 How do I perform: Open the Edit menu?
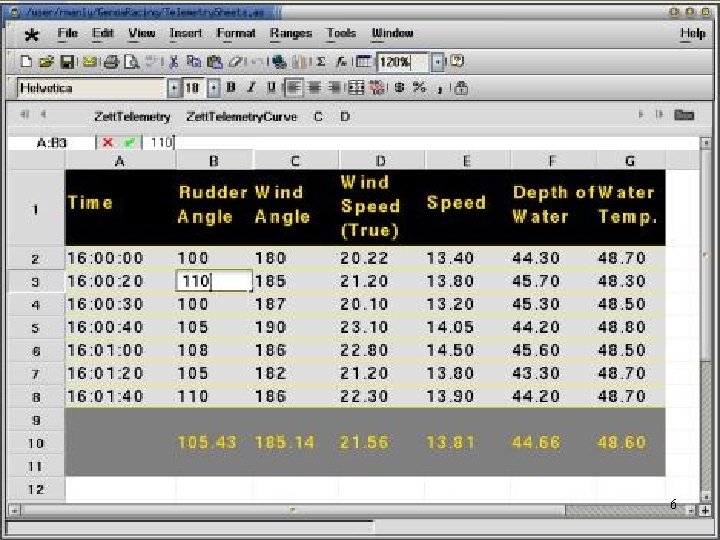click(102, 34)
